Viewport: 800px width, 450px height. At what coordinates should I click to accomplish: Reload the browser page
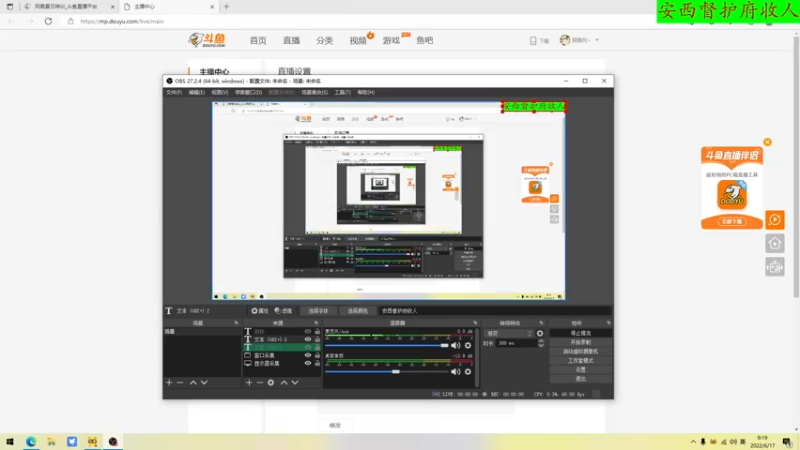(x=48, y=21)
